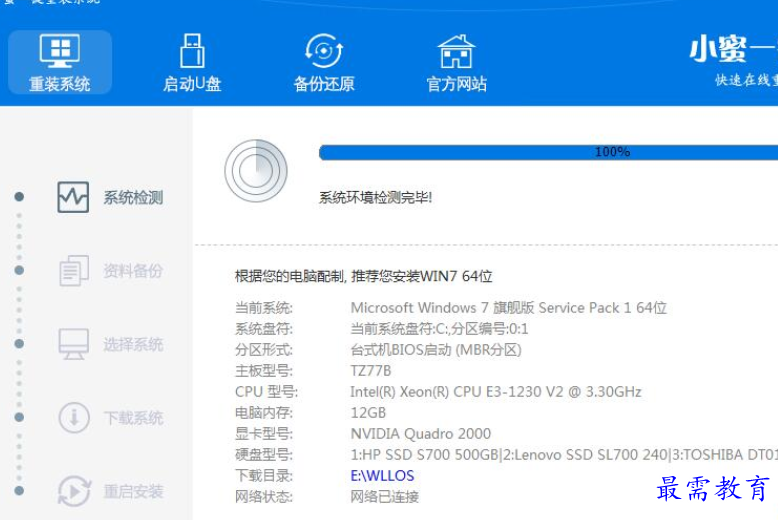
Task: Click the 12GB memory value
Action: tap(368, 412)
